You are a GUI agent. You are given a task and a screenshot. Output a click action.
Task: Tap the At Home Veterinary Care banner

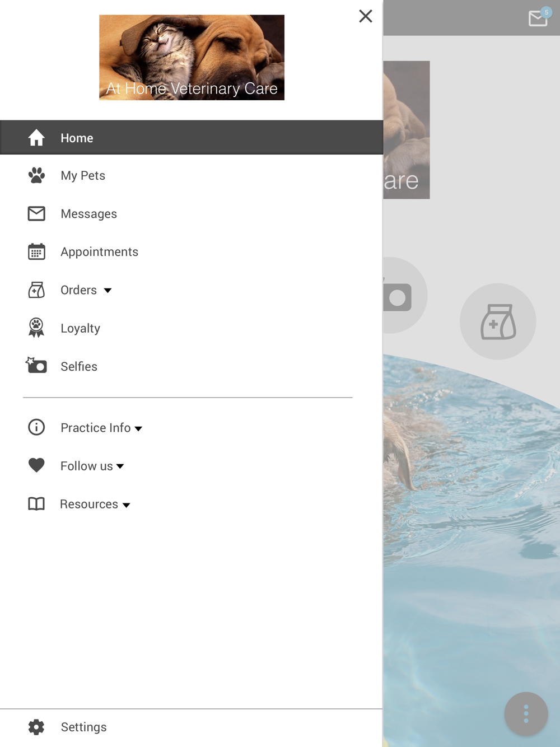tap(192, 58)
